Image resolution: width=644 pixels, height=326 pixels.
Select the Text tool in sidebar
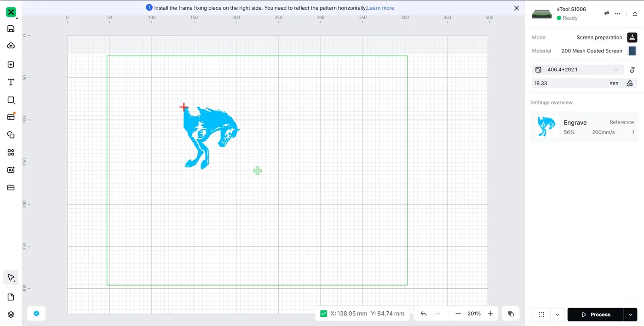[x=11, y=82]
